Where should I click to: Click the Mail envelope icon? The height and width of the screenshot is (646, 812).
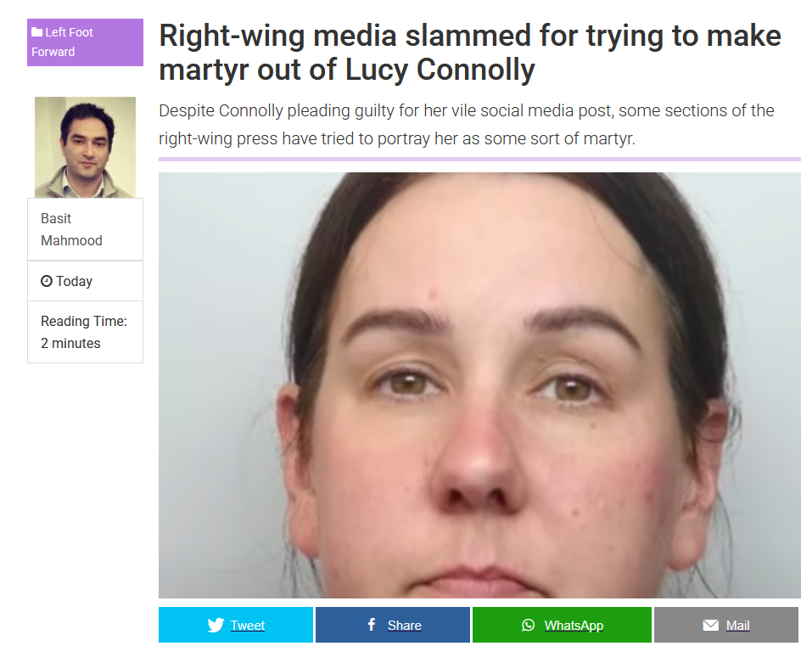pos(710,625)
